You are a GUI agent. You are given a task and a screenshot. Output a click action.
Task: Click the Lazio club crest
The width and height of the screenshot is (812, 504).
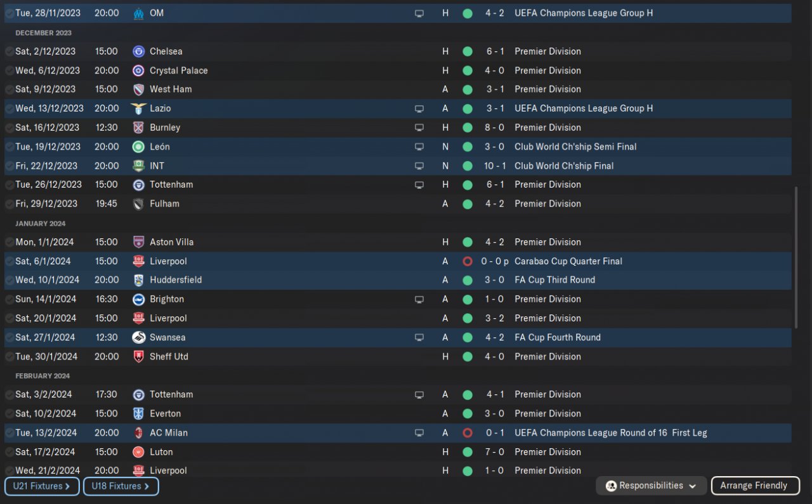click(138, 108)
